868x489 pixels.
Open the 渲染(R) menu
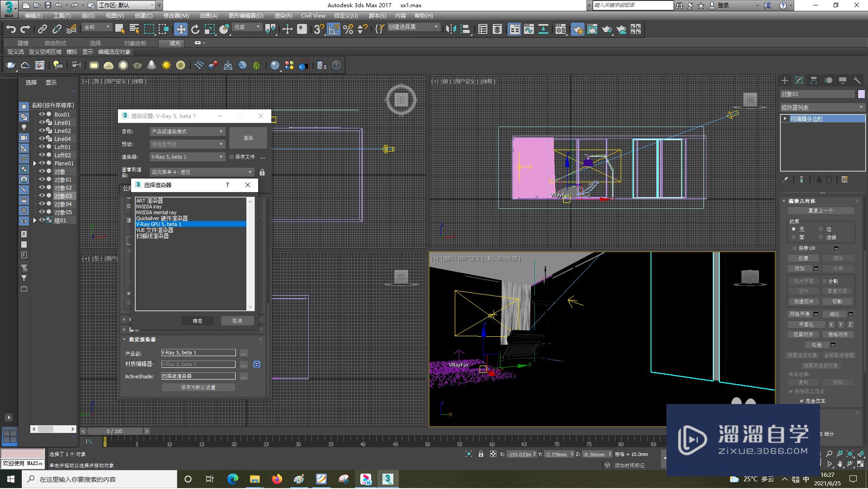[283, 16]
